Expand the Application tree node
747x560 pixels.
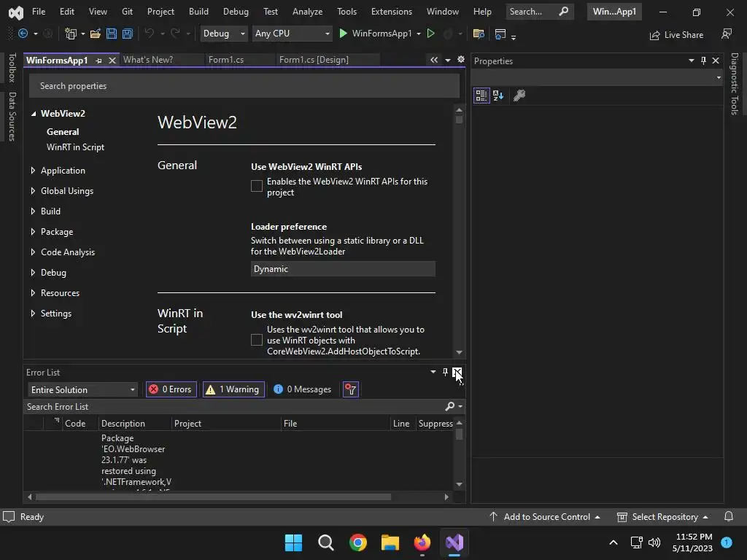33,171
